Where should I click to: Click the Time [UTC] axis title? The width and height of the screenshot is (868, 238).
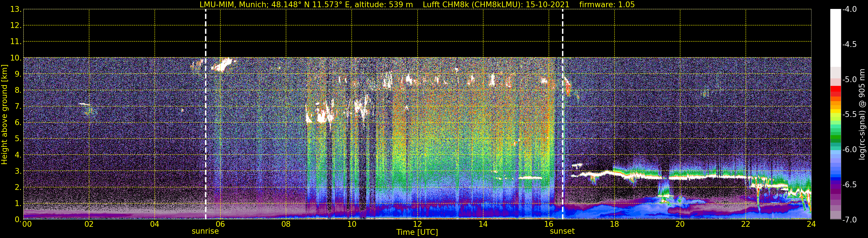pos(417,232)
